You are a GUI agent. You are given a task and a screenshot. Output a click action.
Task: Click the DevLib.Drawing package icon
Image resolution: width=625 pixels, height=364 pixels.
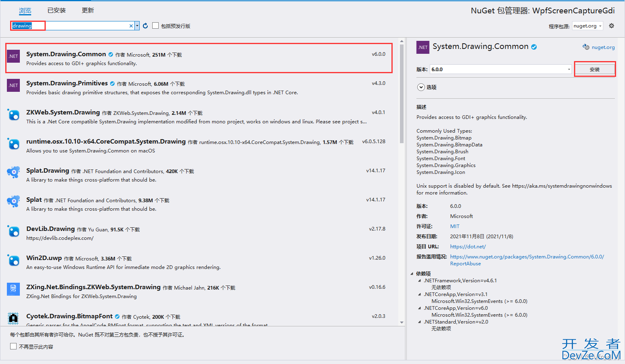tap(13, 231)
